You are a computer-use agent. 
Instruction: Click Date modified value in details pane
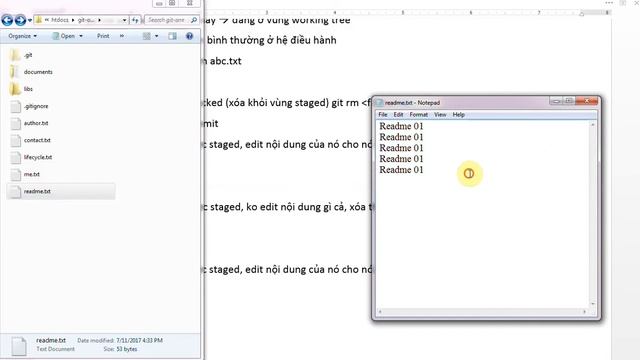pos(140,340)
